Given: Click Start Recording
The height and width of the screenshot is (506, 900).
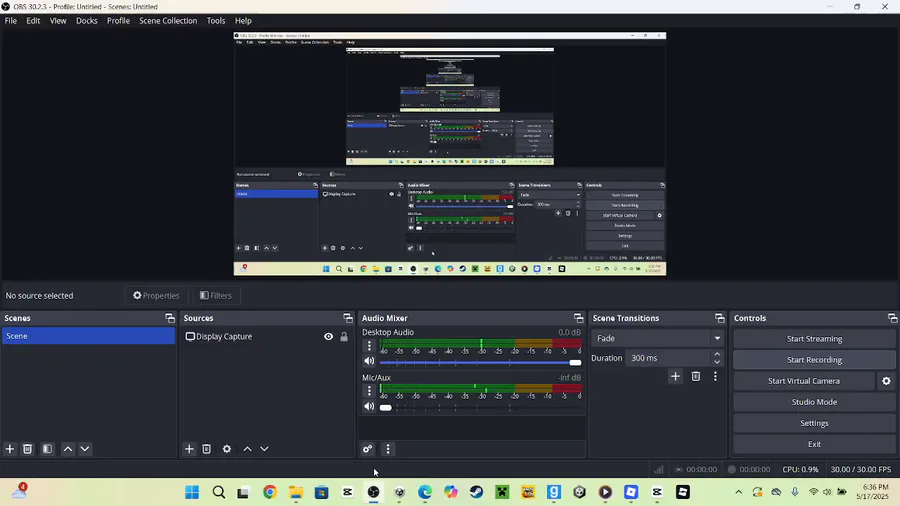Looking at the screenshot, I should click(x=814, y=360).
